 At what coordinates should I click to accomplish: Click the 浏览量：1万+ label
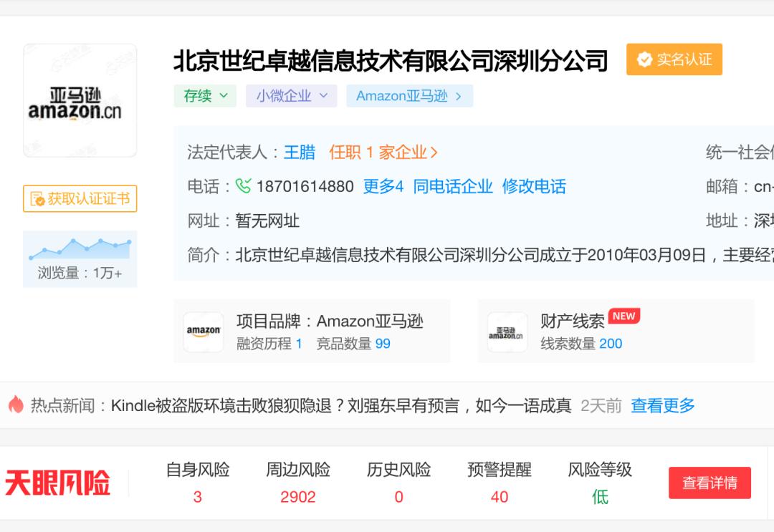(80, 273)
